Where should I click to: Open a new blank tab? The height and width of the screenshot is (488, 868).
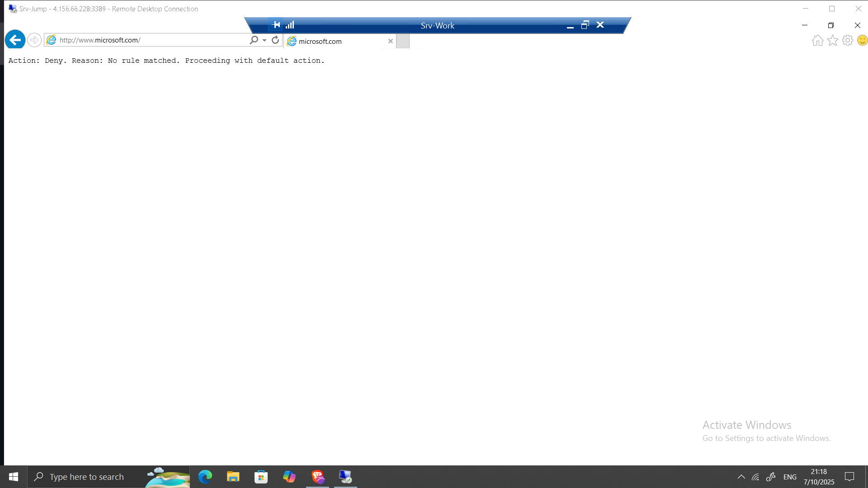click(x=403, y=41)
